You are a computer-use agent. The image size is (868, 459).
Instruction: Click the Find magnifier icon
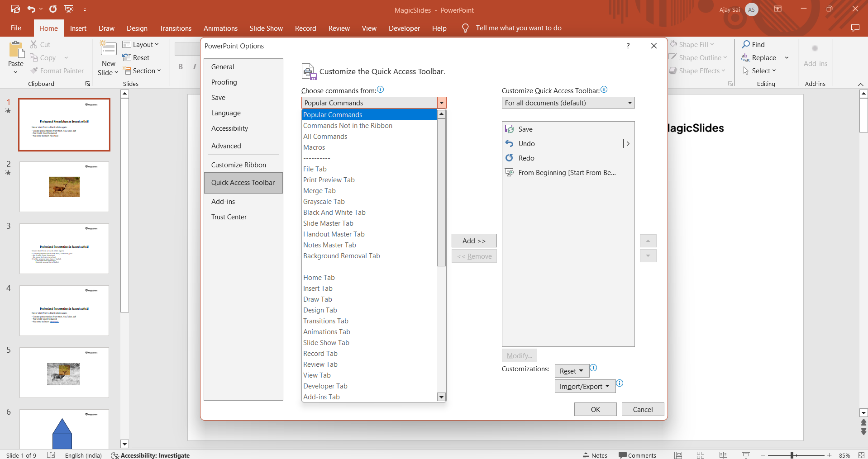pyautogui.click(x=746, y=44)
